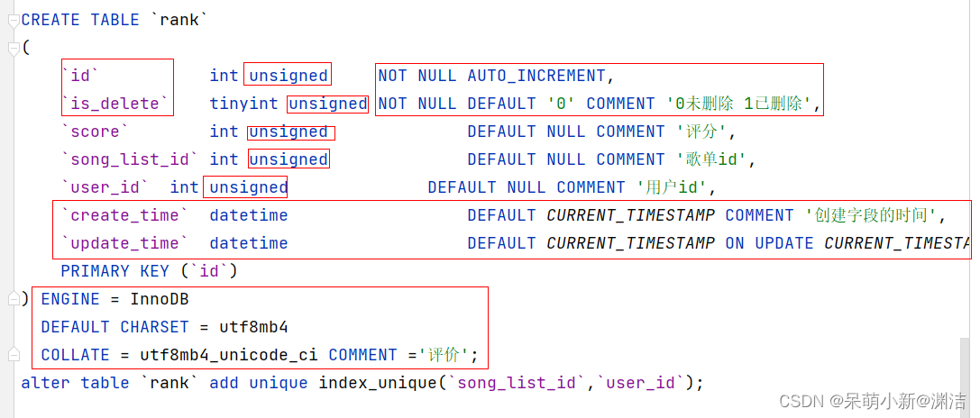Click `user_id` in its column definition row
Viewport: 980px width, 418px height.
coord(105,187)
